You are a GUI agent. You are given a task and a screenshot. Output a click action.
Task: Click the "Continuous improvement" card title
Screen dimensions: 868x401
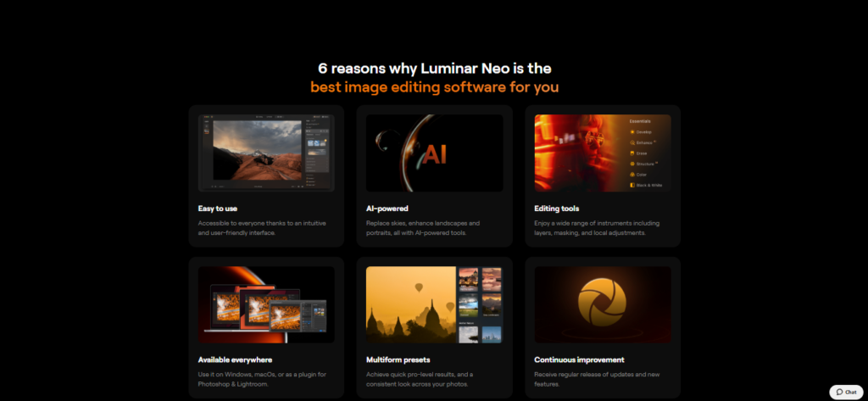[x=579, y=360]
